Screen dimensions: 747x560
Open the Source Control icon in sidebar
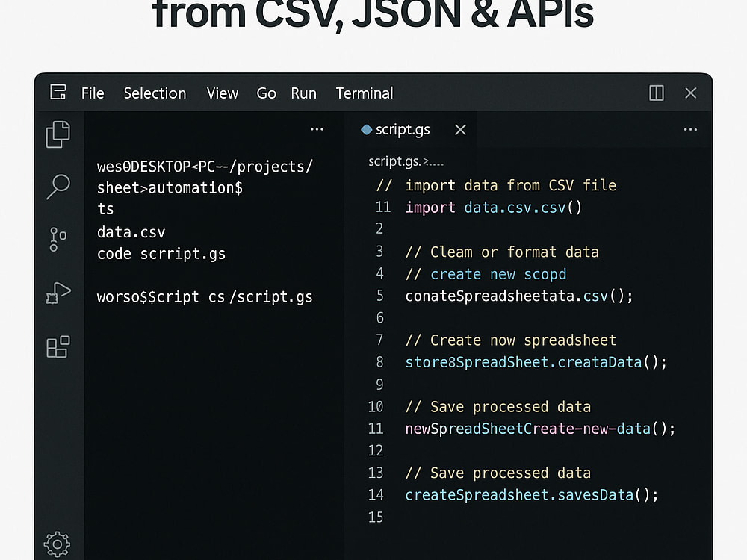click(58, 239)
